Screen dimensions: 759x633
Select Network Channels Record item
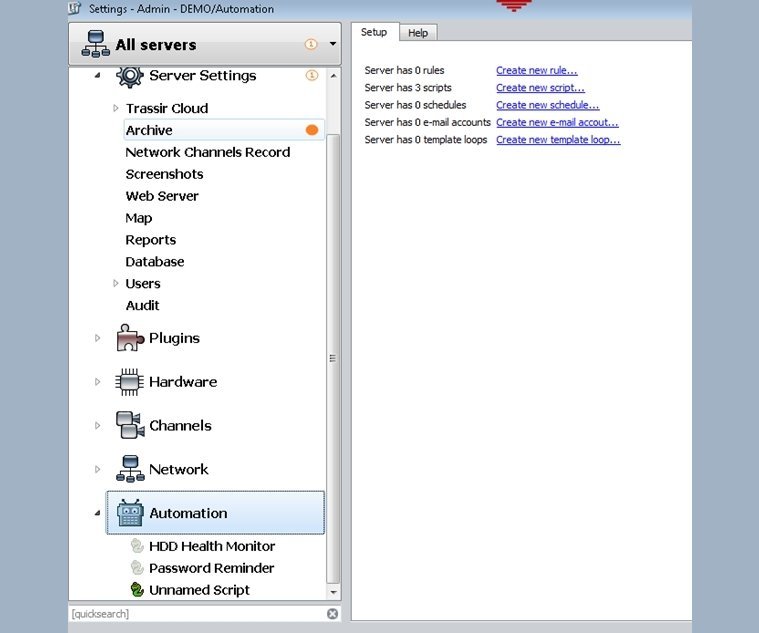tap(208, 152)
